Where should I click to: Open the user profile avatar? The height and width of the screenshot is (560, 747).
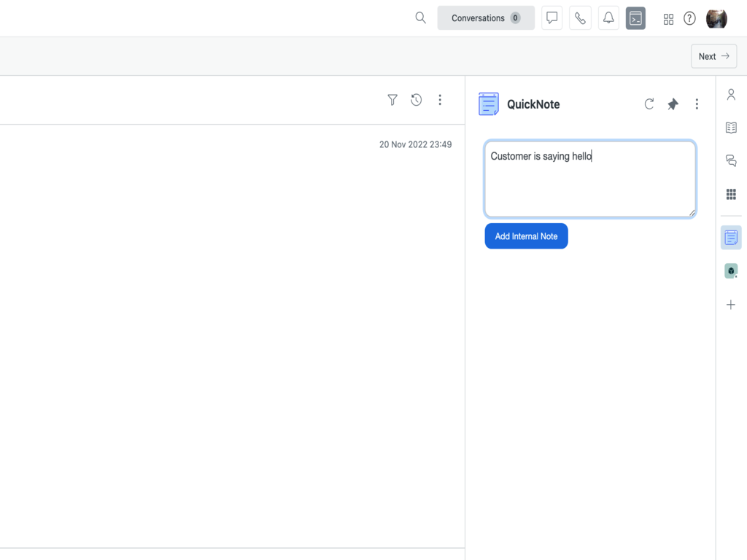pos(716,19)
